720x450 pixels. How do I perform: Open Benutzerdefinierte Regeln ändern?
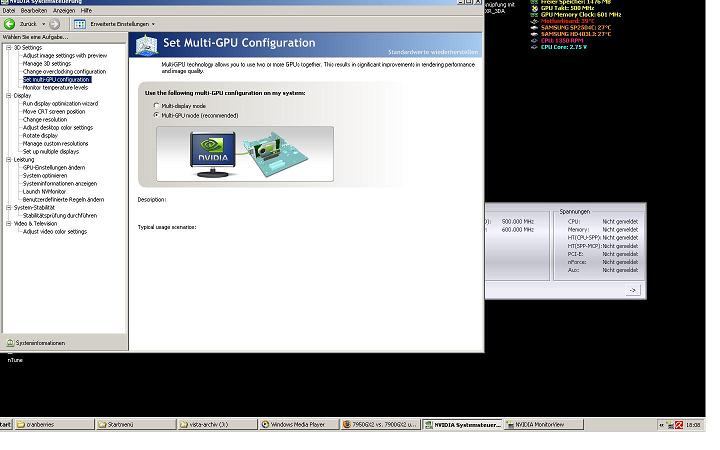click(63, 200)
